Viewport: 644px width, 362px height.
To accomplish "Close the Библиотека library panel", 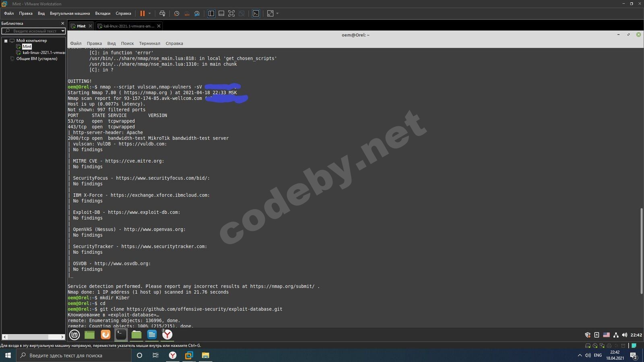I will [62, 23].
